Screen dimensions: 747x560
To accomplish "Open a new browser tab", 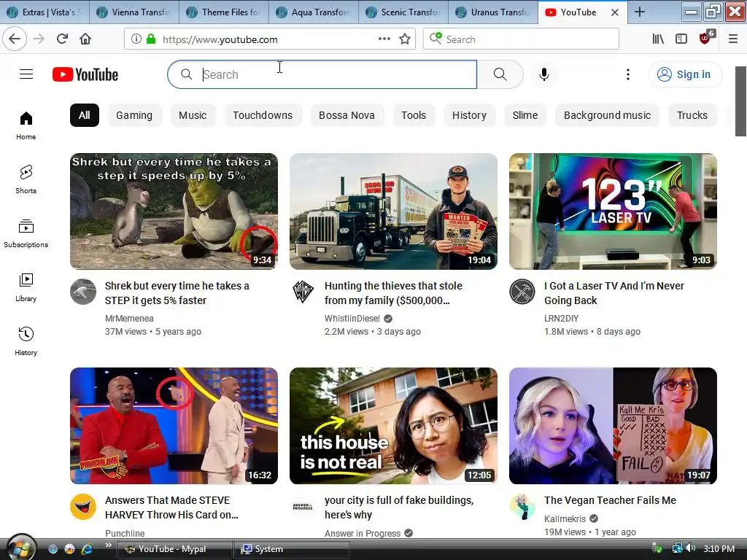I will tap(639, 12).
